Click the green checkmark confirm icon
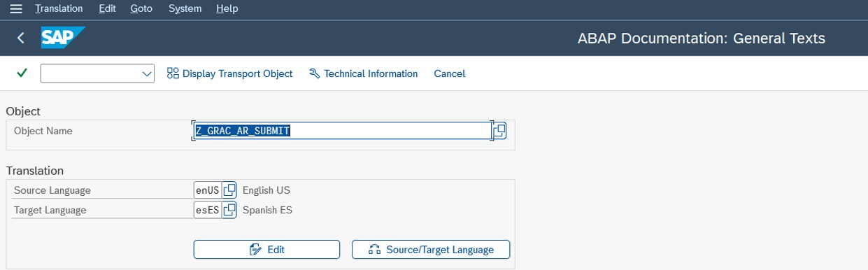This screenshot has height=270, width=868. [22, 73]
